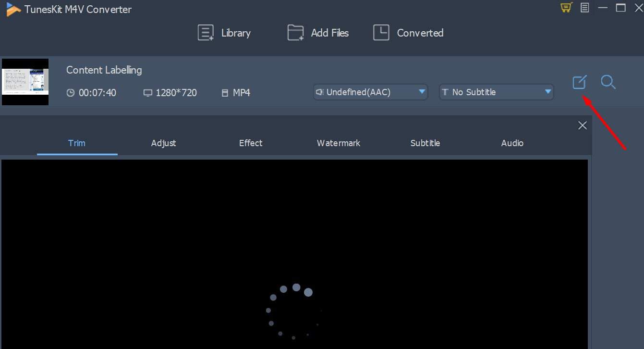
Task: Click the MP4 format text
Action: point(242,93)
